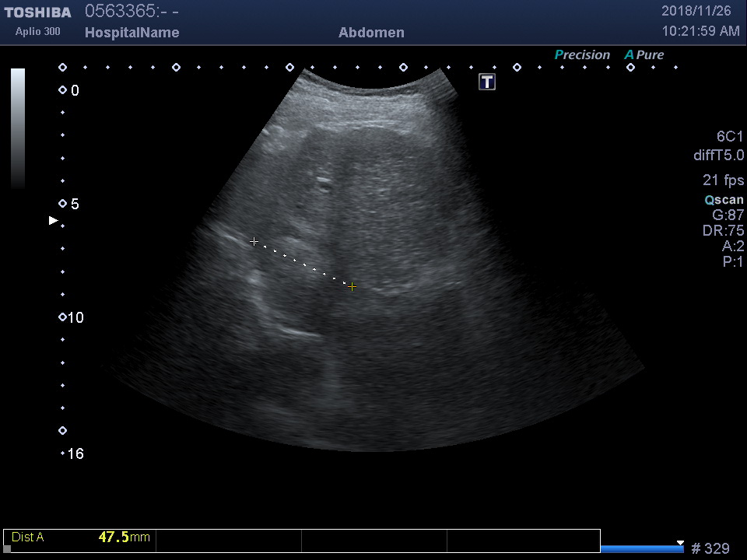
Task: Click the 0 cm depth scale marker
Action: tap(63, 90)
